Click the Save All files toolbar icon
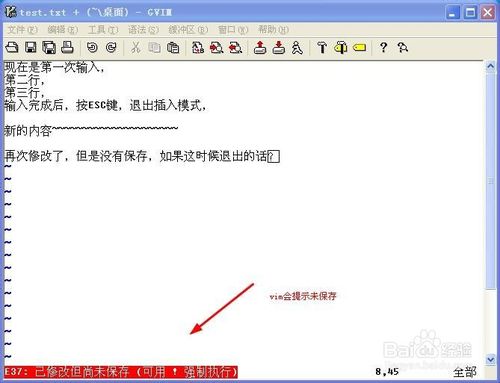The image size is (500, 383). (x=49, y=48)
